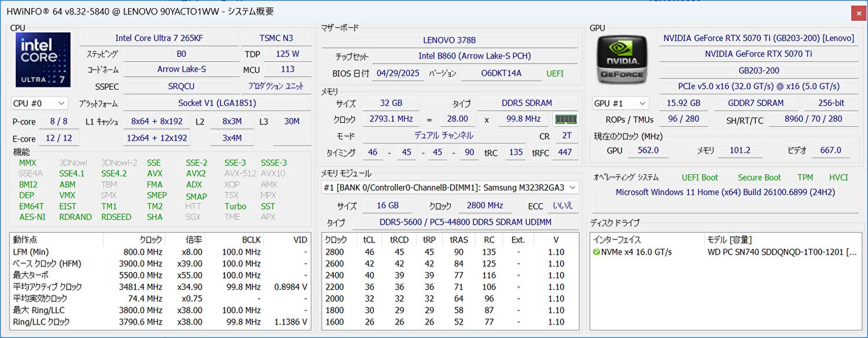This screenshot has width=868, height=338.
Task: Click the green memory module chip icon
Action: (565, 119)
